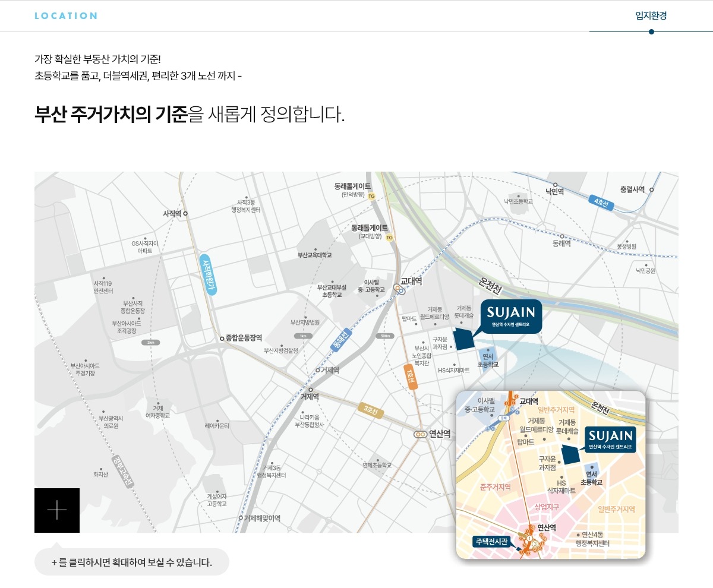Click the '+를 클릭하시면 확대하여' hint bubble

coord(132,562)
